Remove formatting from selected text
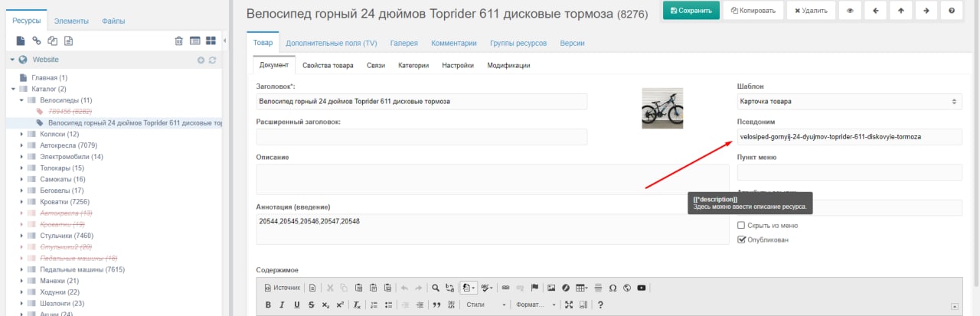The width and height of the screenshot is (980, 316). pos(357,305)
